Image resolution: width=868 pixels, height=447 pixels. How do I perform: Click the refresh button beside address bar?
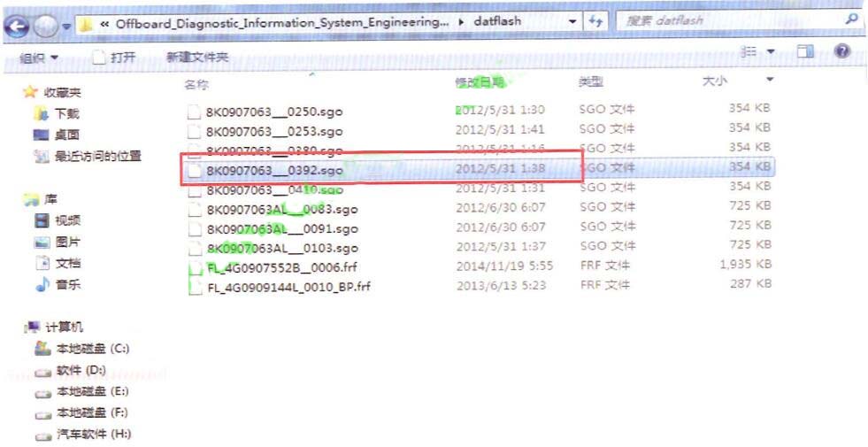tap(595, 21)
